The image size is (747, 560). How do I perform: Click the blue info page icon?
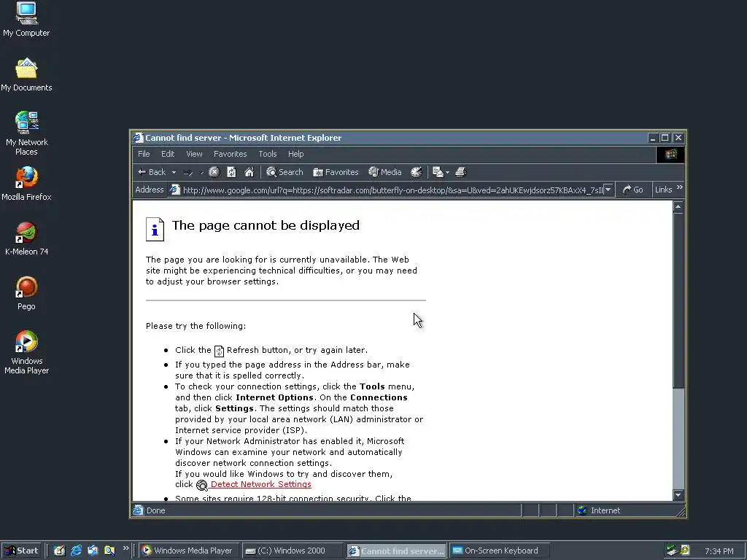tap(155, 229)
